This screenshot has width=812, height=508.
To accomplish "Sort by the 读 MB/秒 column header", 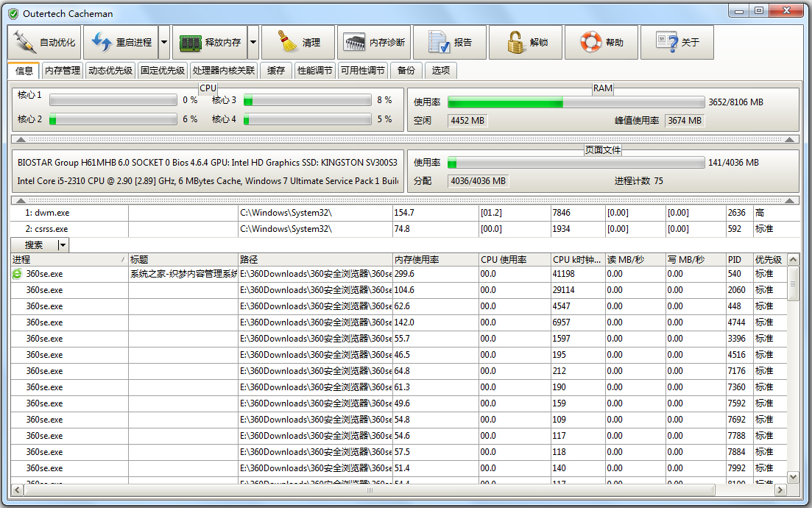I will [635, 259].
